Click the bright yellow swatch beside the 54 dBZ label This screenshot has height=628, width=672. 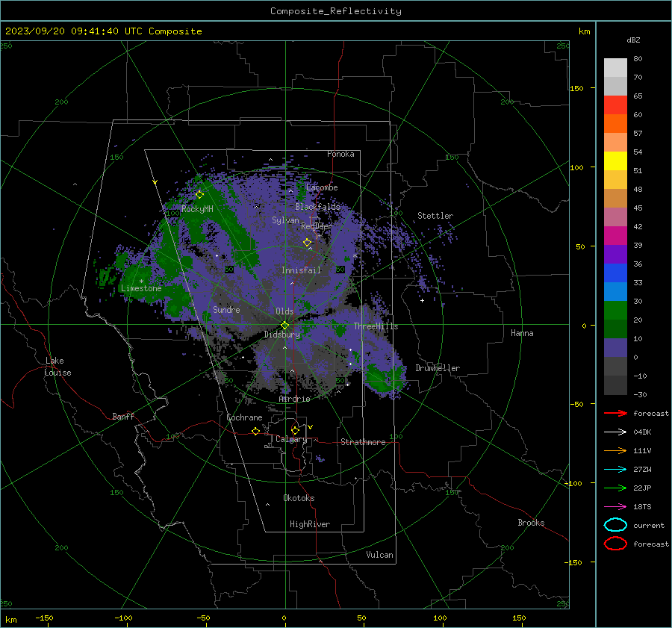615,161
